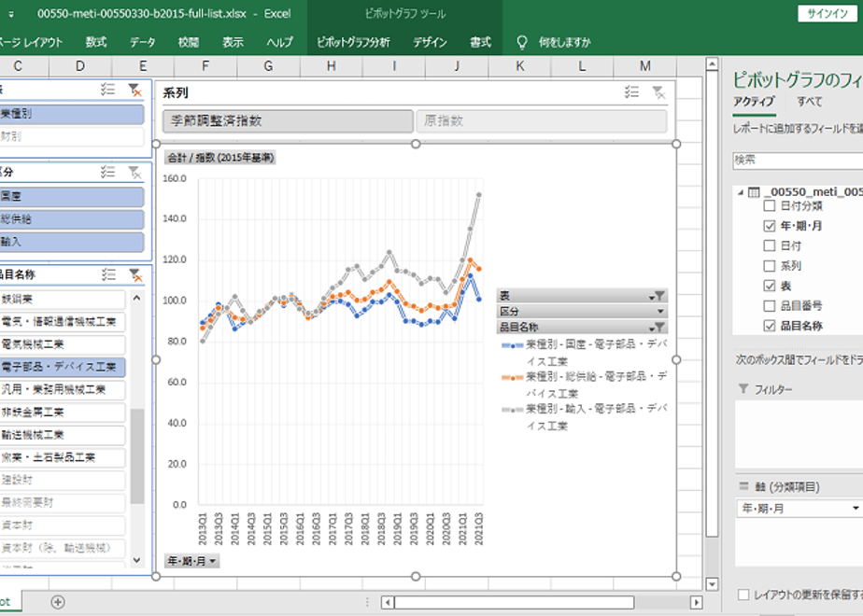
Task: Clear filter in 系列 slicer
Action: pos(658,92)
